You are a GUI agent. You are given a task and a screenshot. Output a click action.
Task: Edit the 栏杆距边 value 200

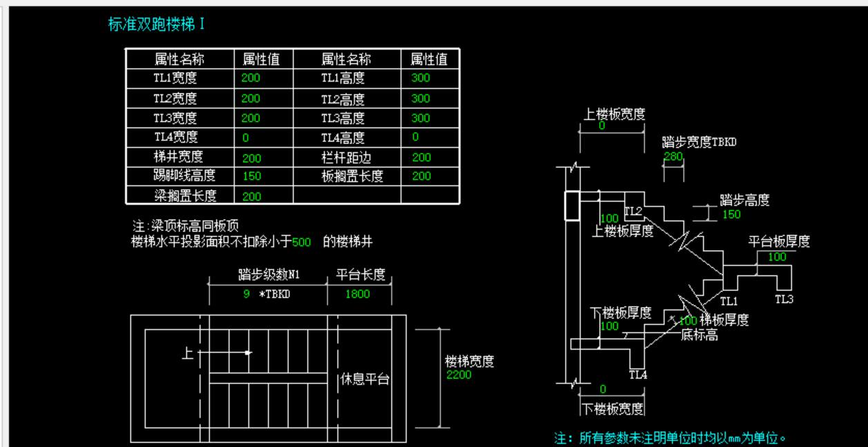point(421,157)
